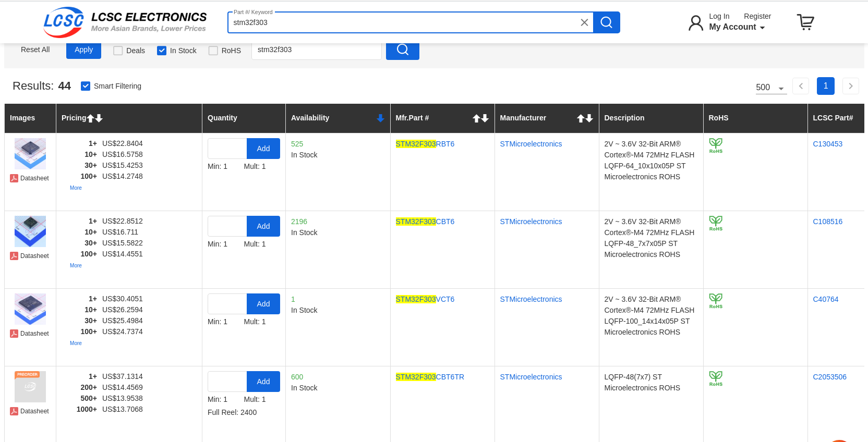Open part link STM32F303CBT6TR
The image size is (868, 442).
[430, 377]
